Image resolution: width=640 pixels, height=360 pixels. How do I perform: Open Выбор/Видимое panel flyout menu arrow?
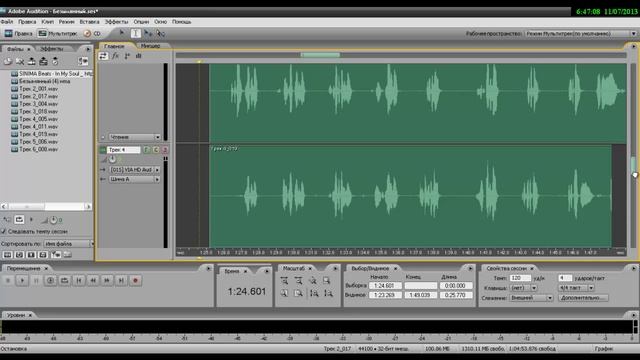(x=470, y=268)
